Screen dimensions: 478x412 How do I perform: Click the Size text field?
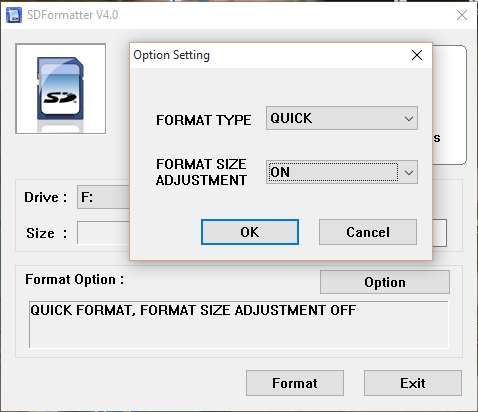pos(103,232)
